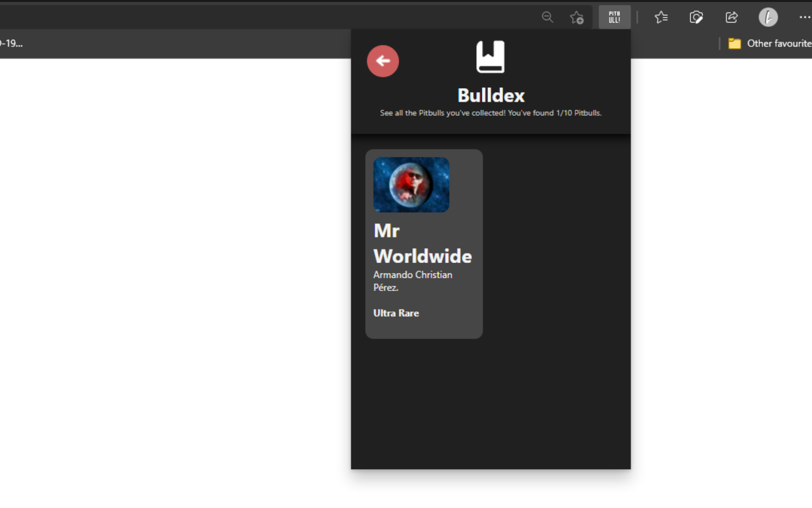Image resolution: width=812 pixels, height=508 pixels.
Task: Click the truncated bookmark ending in 19...
Action: point(11,43)
